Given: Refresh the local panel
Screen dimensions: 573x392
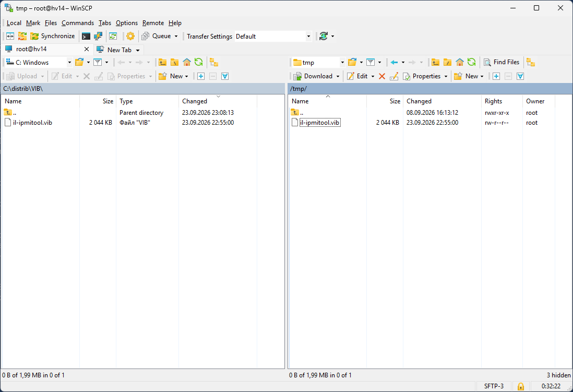Looking at the screenshot, I should point(198,62).
